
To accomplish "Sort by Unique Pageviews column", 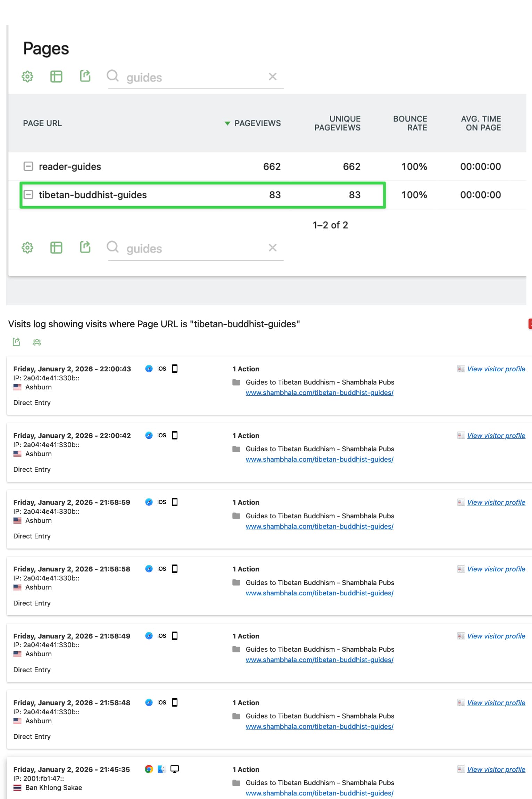I will click(x=337, y=123).
